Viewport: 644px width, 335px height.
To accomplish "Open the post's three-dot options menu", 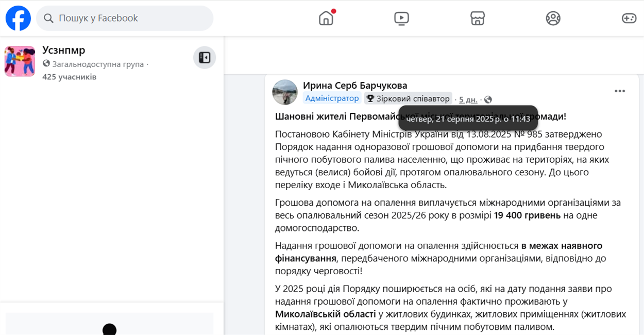I will tap(620, 91).
